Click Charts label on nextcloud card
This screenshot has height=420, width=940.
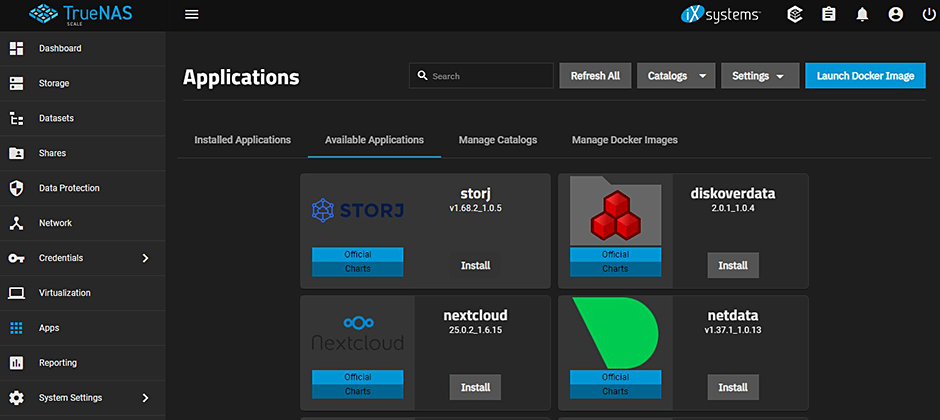click(358, 391)
